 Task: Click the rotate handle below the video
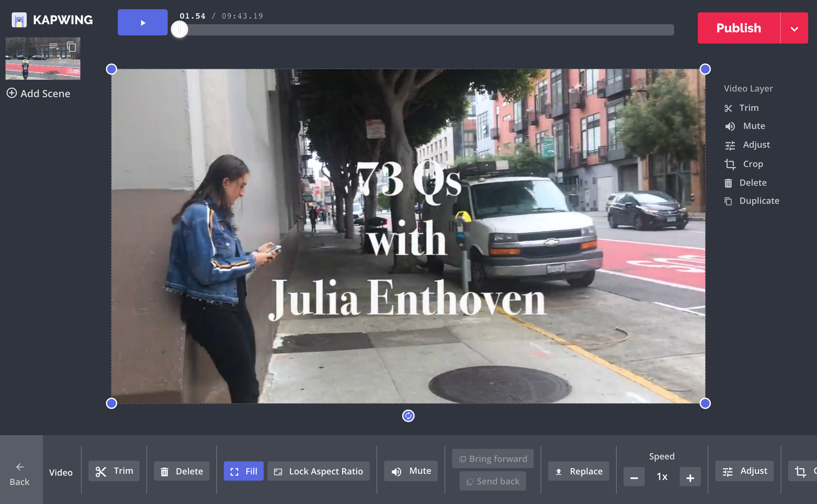pos(408,416)
